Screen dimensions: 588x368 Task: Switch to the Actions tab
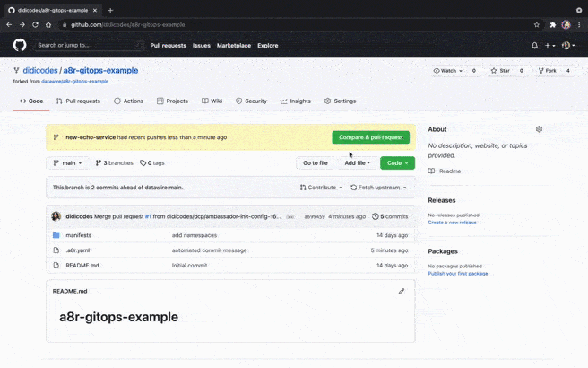pos(129,101)
